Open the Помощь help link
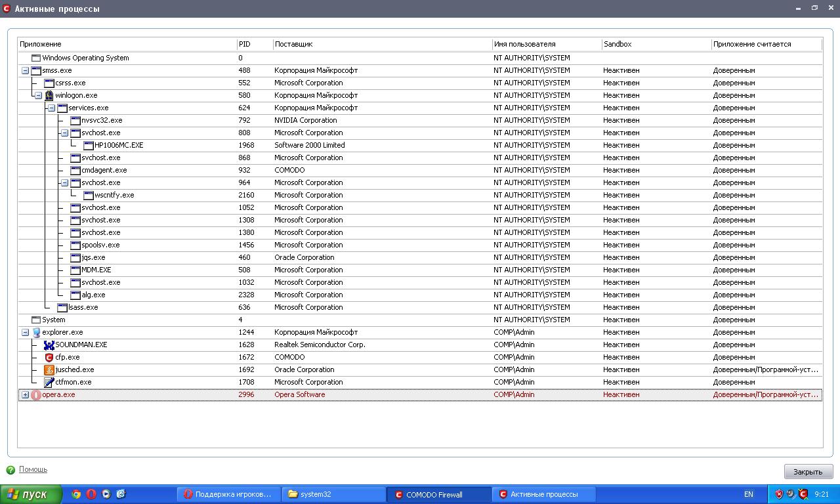 (x=33, y=469)
